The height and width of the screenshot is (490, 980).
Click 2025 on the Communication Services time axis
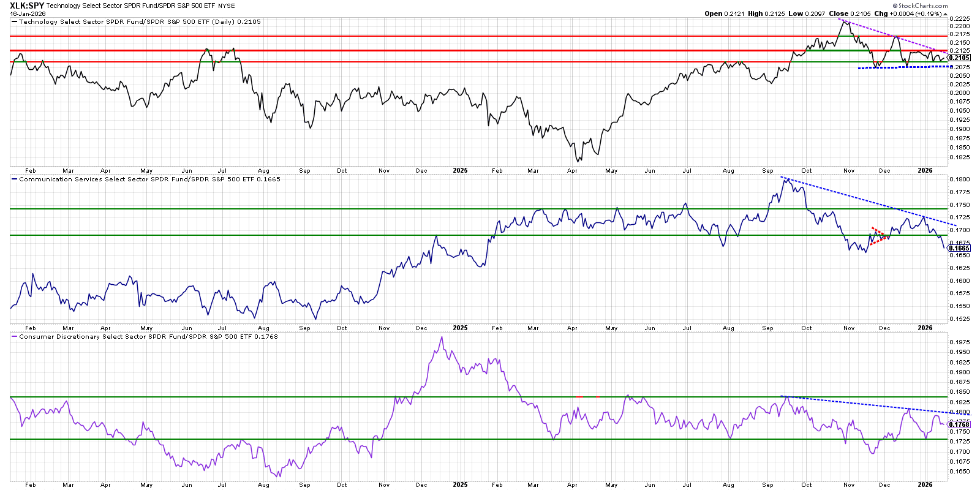tap(460, 328)
